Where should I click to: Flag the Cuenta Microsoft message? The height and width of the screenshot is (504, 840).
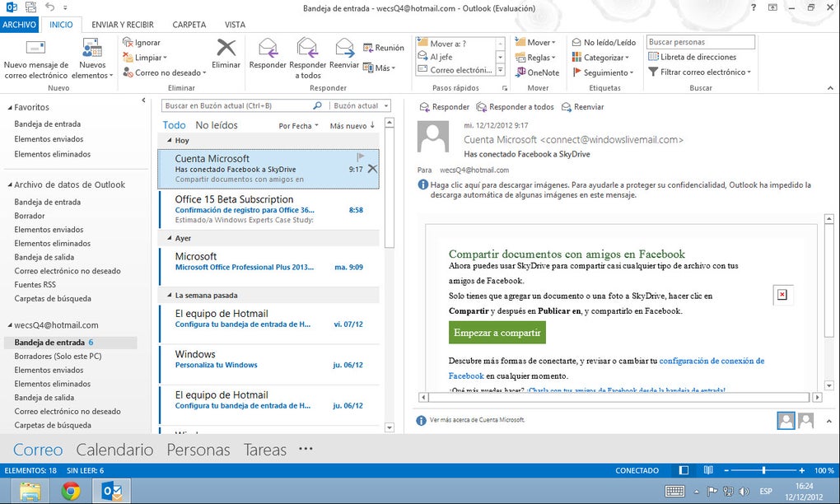(x=360, y=157)
